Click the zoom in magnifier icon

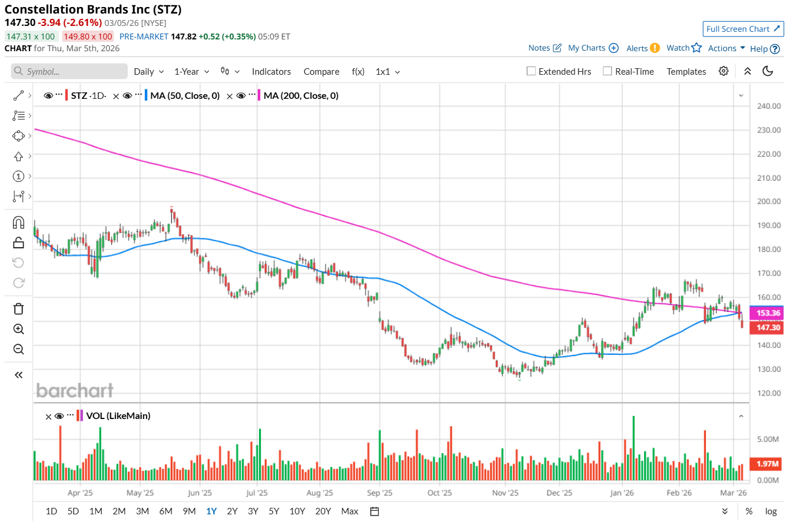click(18, 329)
